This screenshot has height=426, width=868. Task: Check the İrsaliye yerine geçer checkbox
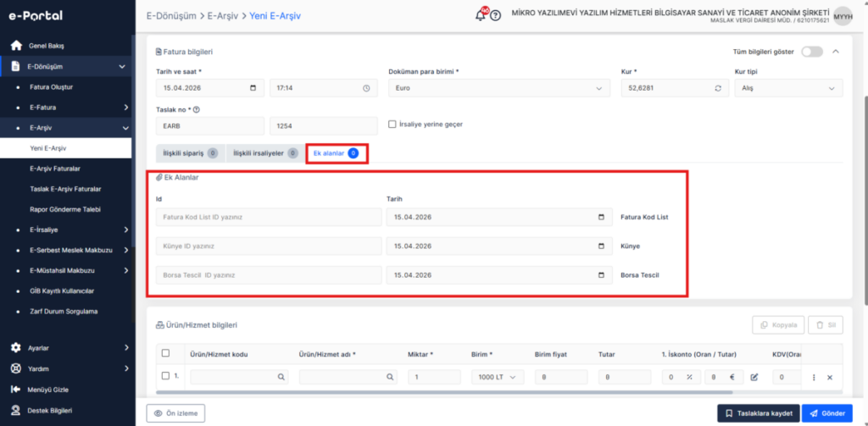(x=392, y=124)
